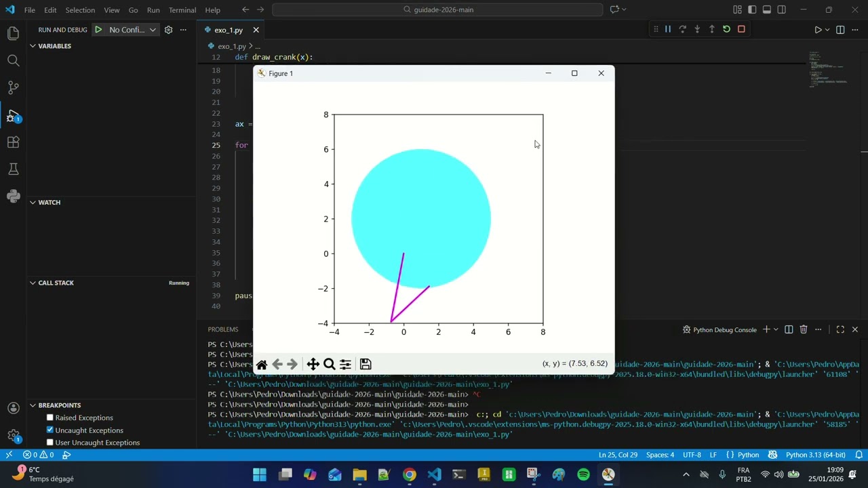Open the Terminal menu
The width and height of the screenshot is (868, 488).
click(182, 10)
